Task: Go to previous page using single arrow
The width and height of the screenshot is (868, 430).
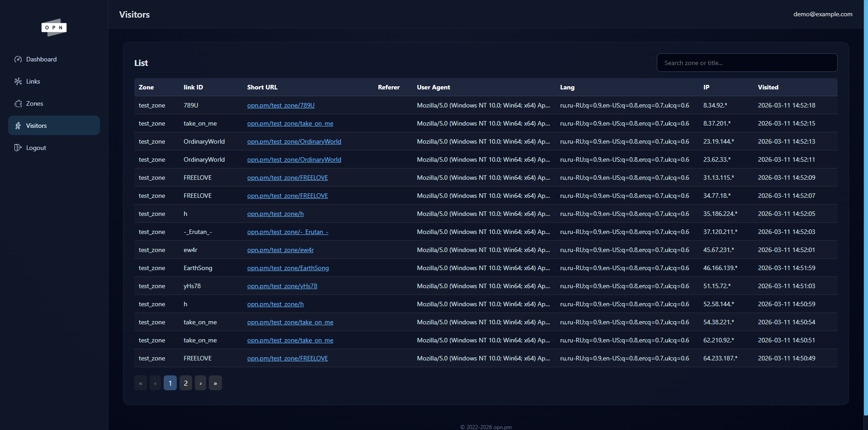Action: (155, 383)
